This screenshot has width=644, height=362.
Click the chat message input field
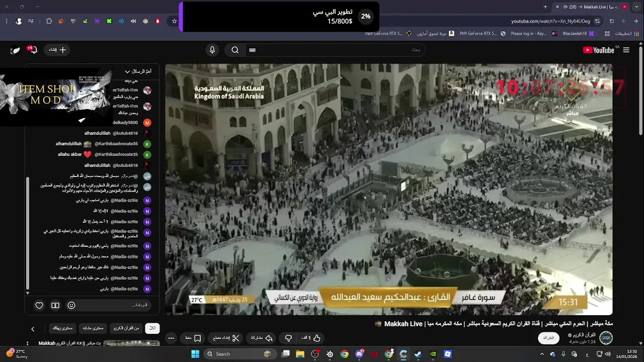click(x=116, y=305)
